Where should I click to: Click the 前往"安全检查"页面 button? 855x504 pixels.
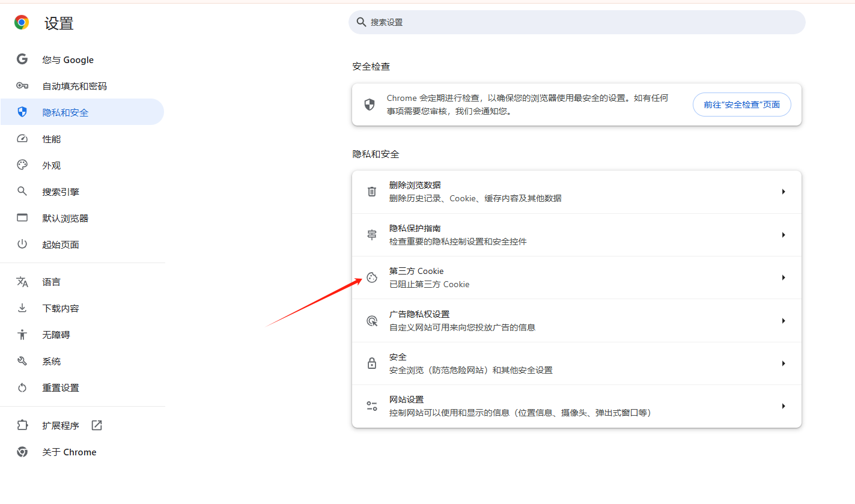[742, 105]
